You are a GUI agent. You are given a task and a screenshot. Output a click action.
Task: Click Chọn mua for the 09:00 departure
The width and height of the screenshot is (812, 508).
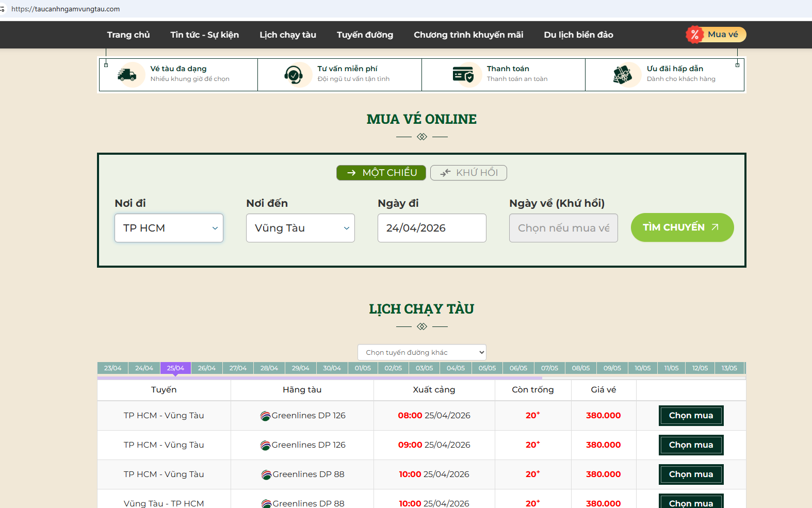(x=691, y=445)
